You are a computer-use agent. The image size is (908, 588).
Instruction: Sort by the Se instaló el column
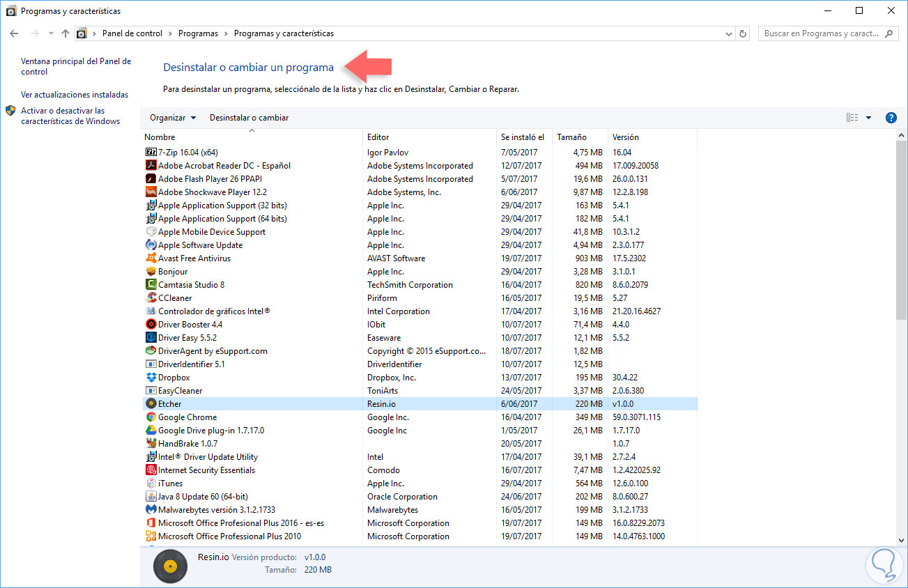pos(524,137)
